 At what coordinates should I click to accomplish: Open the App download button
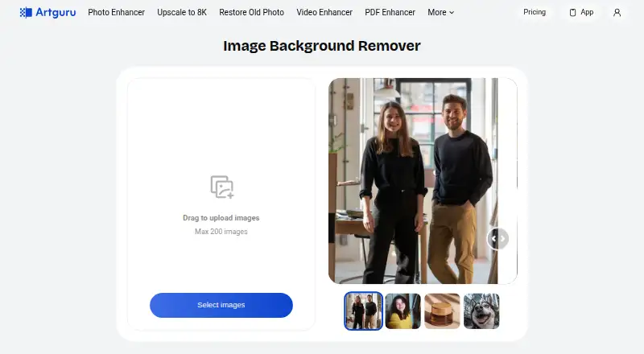[581, 12]
